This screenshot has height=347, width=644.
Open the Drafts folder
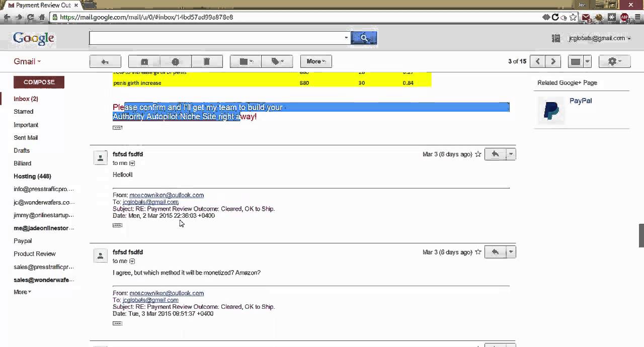point(22,150)
